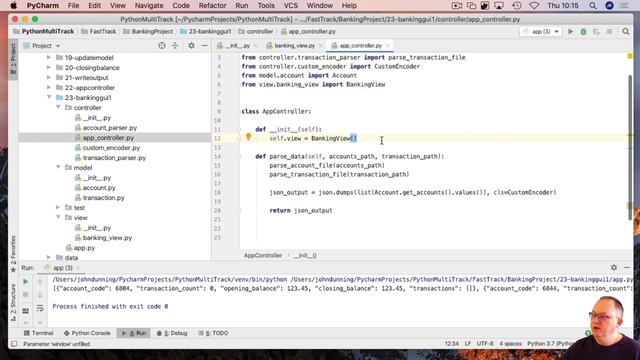Viewport: 640px width, 360px height.
Task: Open the Python Console tool window
Action: coord(87,333)
